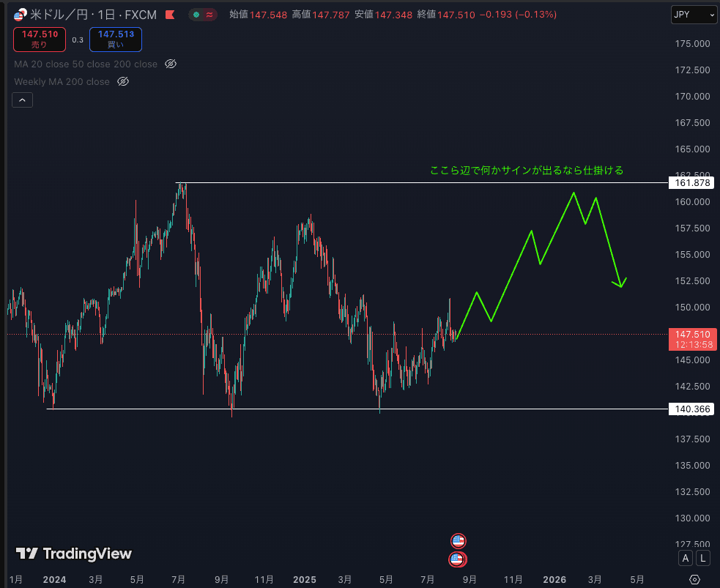
Task: Open chart settings via hexagon gear icon
Action: click(x=694, y=579)
